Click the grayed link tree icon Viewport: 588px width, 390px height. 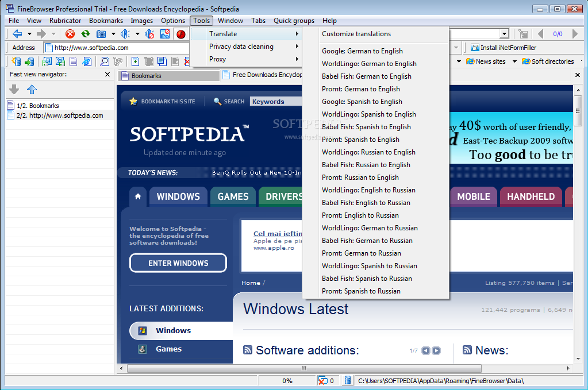tap(118, 61)
